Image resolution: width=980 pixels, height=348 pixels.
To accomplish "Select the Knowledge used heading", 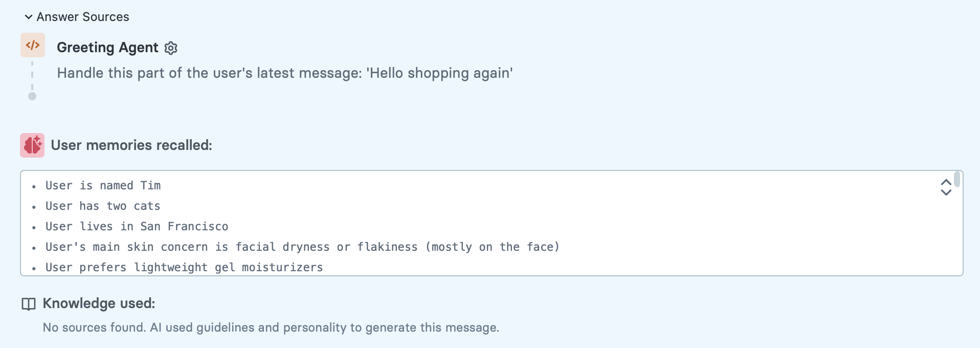I will pyautogui.click(x=99, y=303).
